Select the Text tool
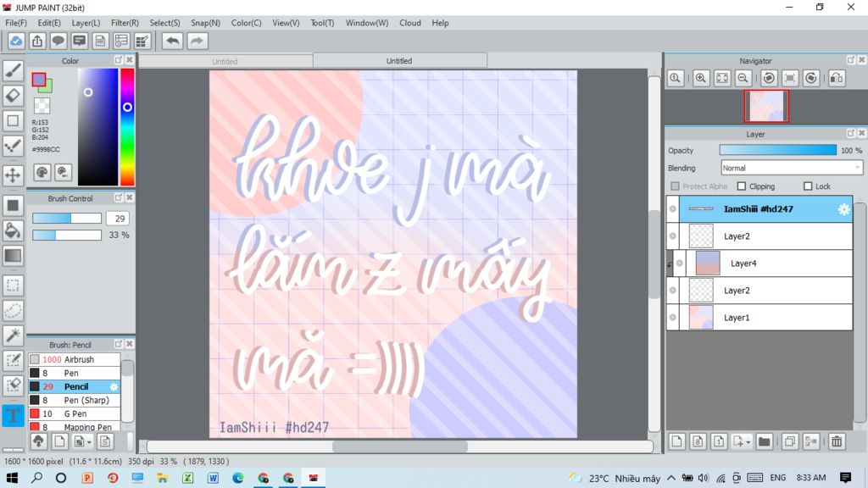The width and height of the screenshot is (868, 488). [13, 415]
